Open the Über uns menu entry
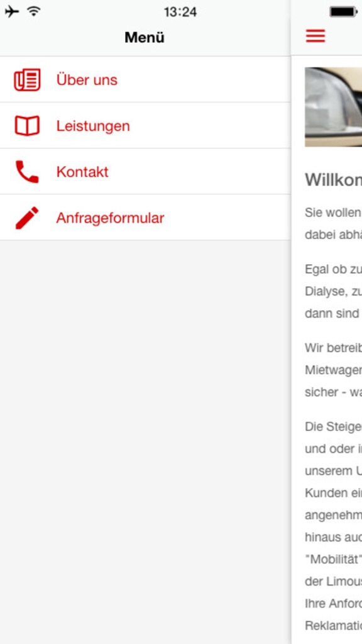 (x=145, y=80)
